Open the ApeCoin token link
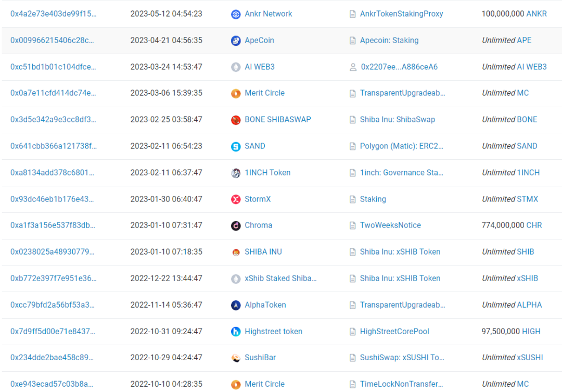The width and height of the screenshot is (562, 392). tap(260, 40)
